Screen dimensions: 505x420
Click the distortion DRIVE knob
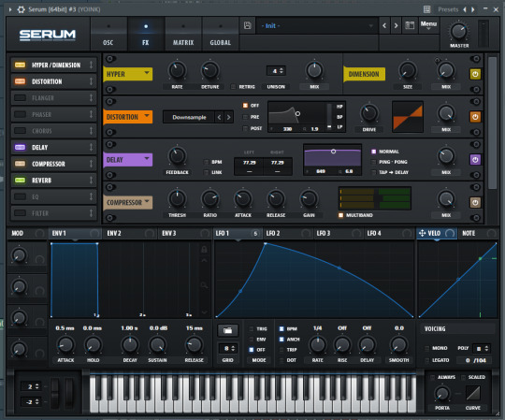click(369, 113)
